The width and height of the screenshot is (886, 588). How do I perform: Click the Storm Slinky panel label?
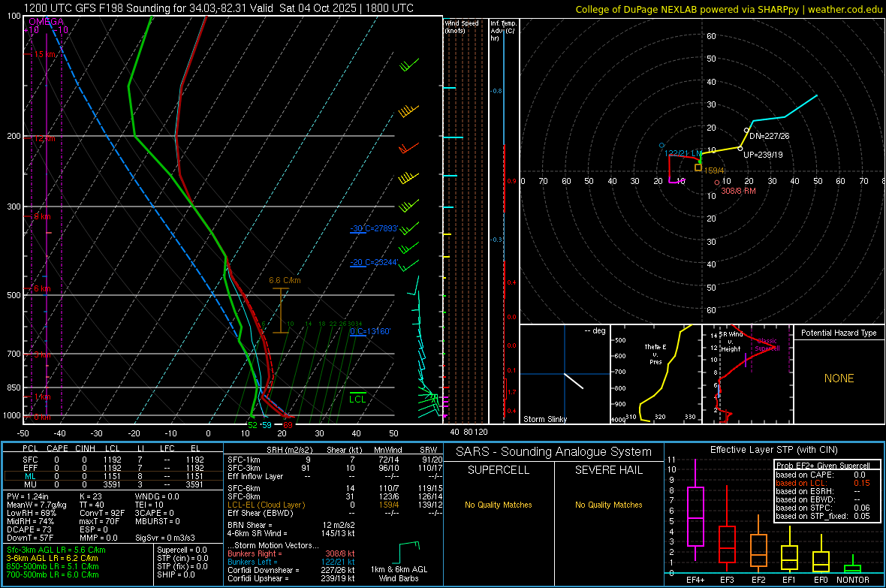coord(544,419)
